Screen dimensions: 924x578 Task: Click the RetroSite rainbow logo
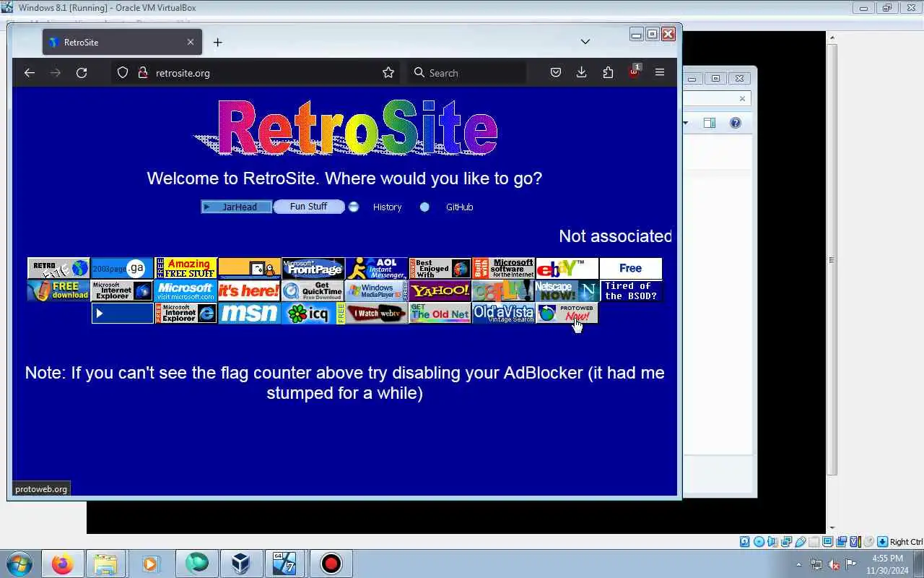tap(346, 129)
